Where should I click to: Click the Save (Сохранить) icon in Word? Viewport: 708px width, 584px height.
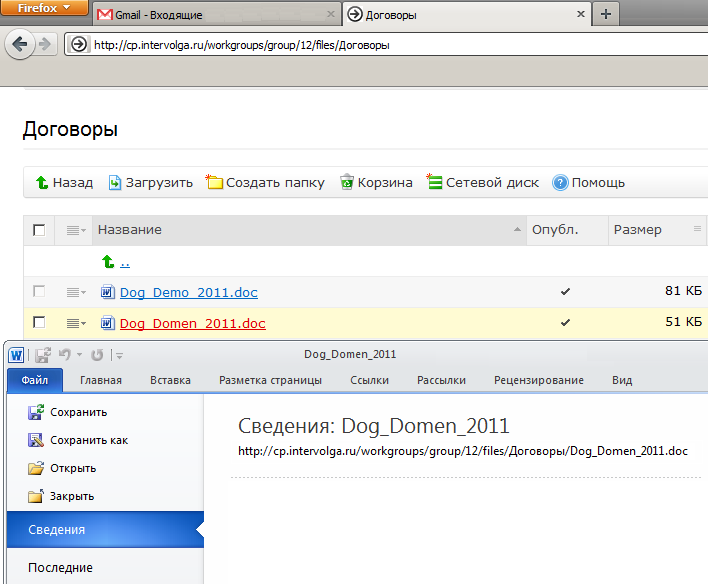[x=36, y=412]
